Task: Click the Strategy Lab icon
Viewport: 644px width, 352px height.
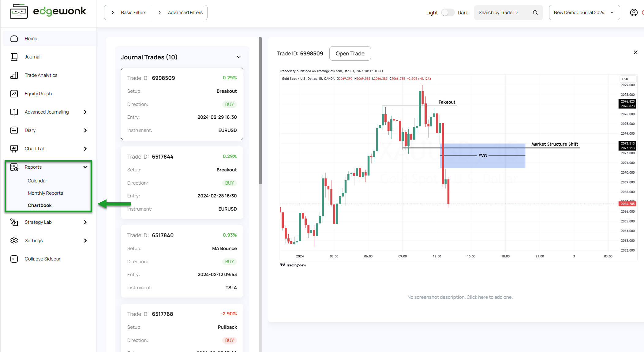Action: pos(14,222)
